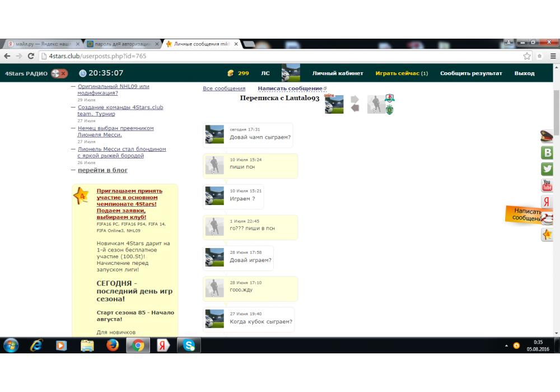Viewport: 560px width, 392px height.
Task: Launch Internet Explorer from the taskbar
Action: [x=36, y=345]
